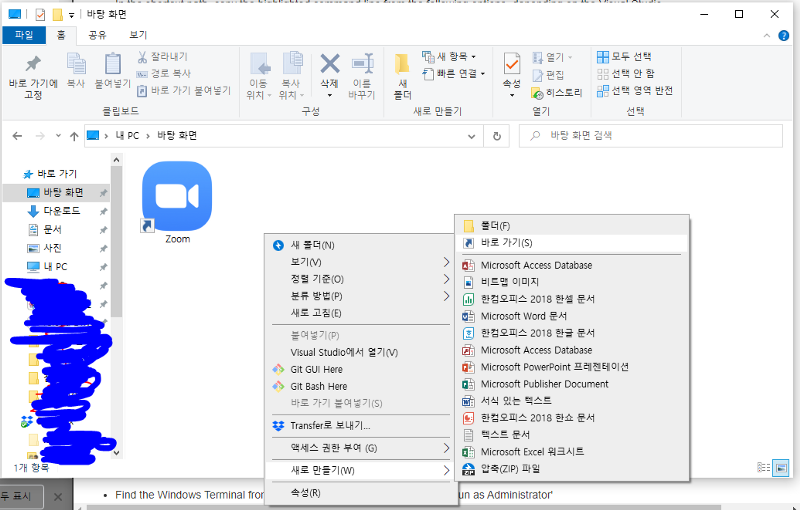Screen dimensions: 800x510
Task: Choose 폴더(F) in the new submenu
Action: tap(571, 226)
